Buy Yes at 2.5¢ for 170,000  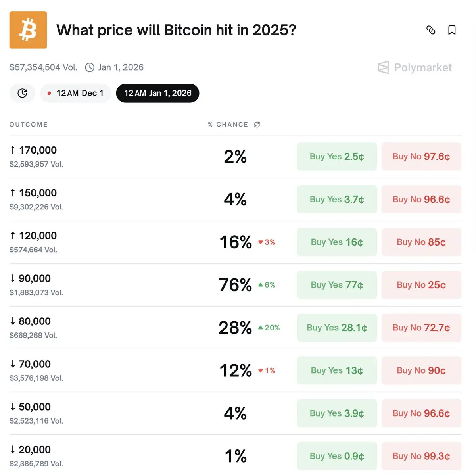(x=337, y=157)
